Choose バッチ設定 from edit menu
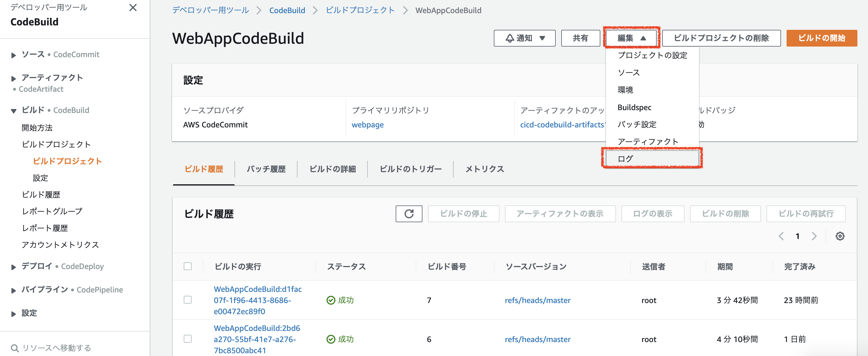The width and height of the screenshot is (868, 356). pyautogui.click(x=652, y=124)
